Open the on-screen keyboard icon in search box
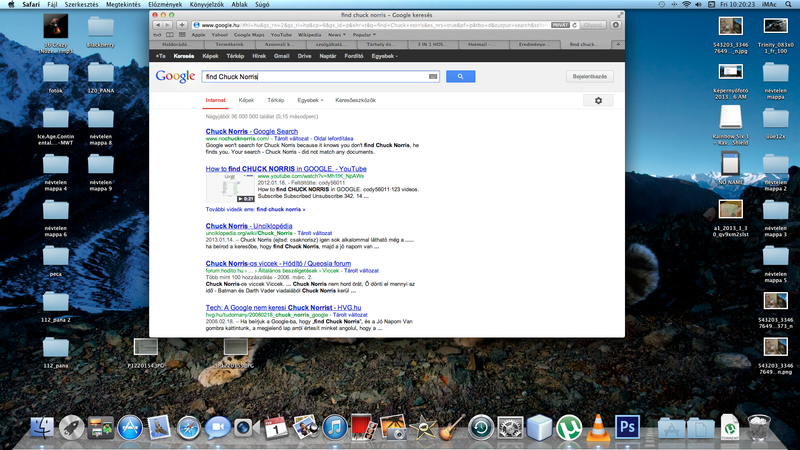800x450 pixels. pos(433,77)
